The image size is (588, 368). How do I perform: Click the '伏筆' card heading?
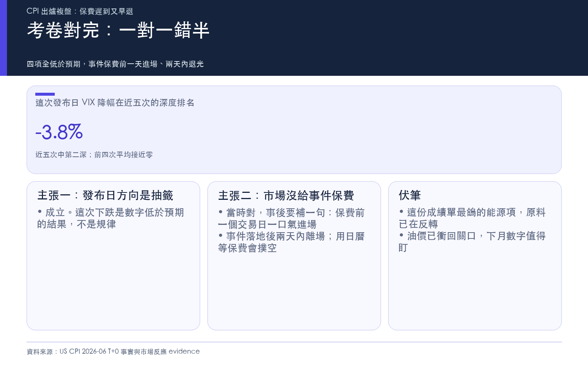(409, 195)
